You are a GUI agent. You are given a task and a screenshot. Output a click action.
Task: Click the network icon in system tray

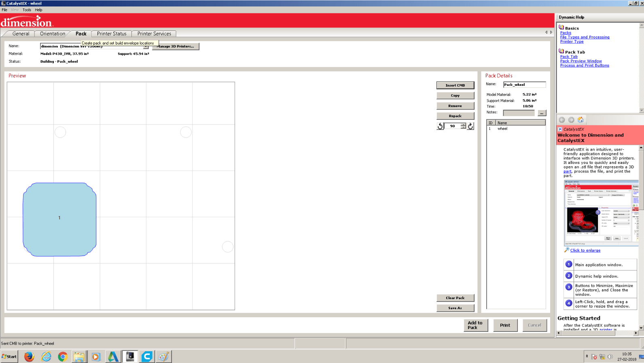coord(602,357)
